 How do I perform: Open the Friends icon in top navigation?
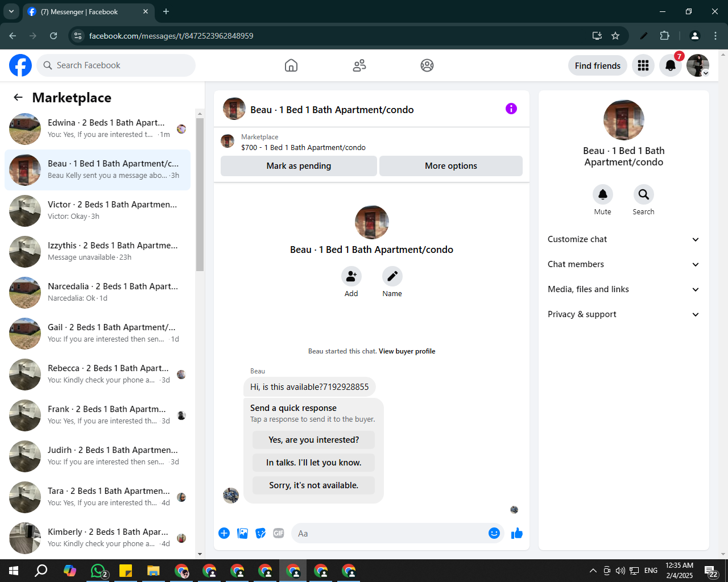tap(359, 65)
